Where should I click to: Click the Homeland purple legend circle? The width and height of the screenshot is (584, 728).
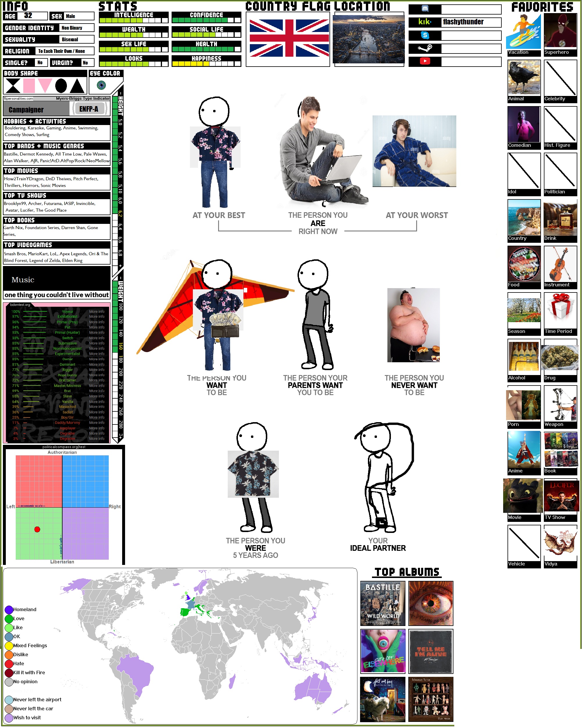[9, 610]
